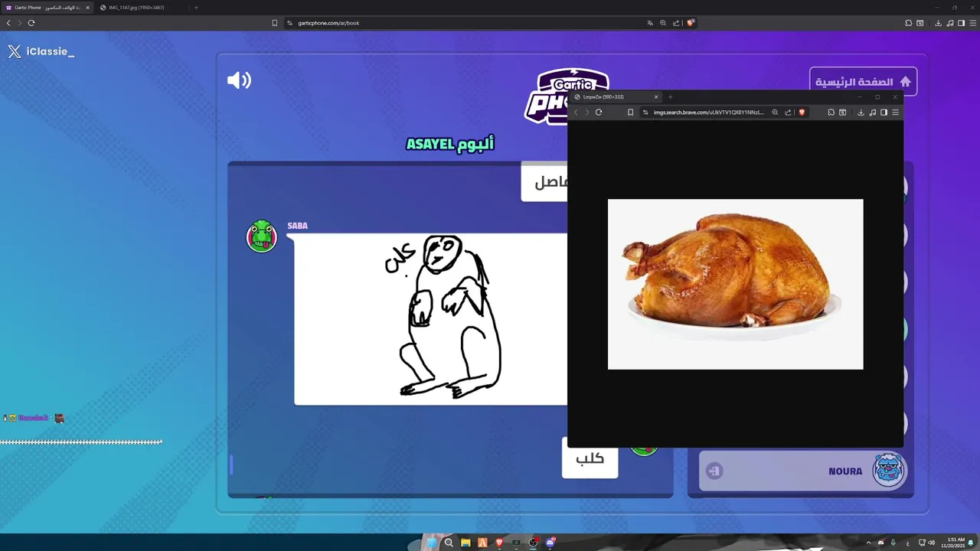
Task: Click the iClassie_ overlay name
Action: point(51,51)
